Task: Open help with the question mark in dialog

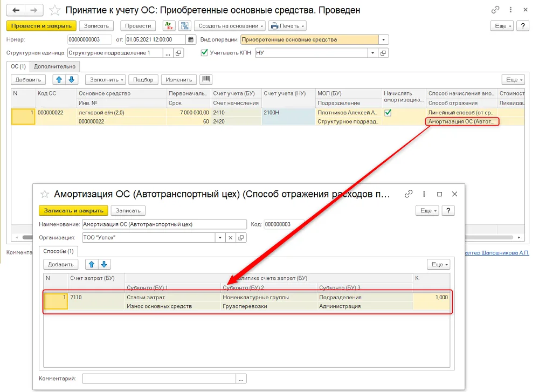Action: (448, 211)
